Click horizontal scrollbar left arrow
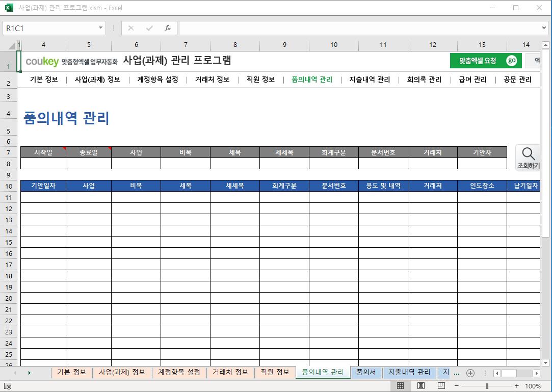The width and height of the screenshot is (552, 392). (497, 373)
